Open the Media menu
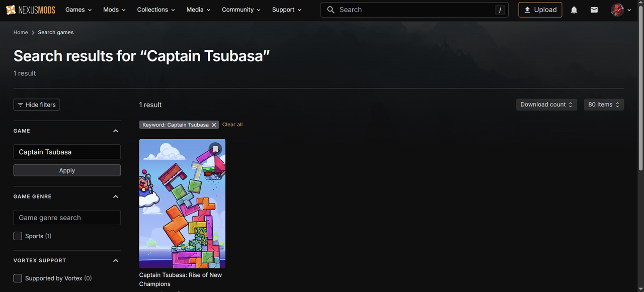Image resolution: width=644 pixels, height=292 pixels. point(198,10)
